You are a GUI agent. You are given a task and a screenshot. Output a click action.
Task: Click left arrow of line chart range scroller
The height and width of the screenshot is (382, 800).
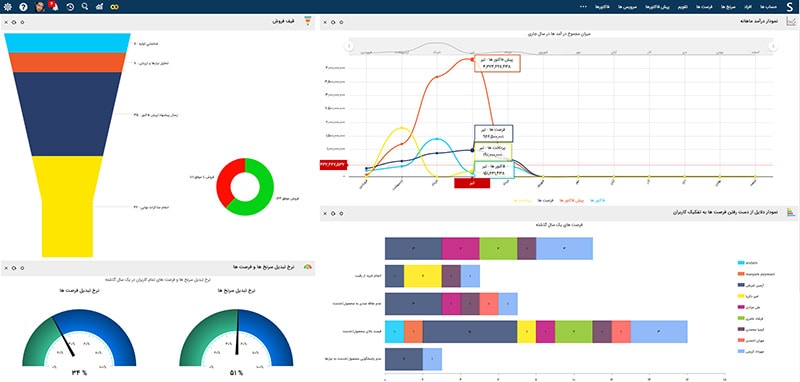[x=349, y=46]
